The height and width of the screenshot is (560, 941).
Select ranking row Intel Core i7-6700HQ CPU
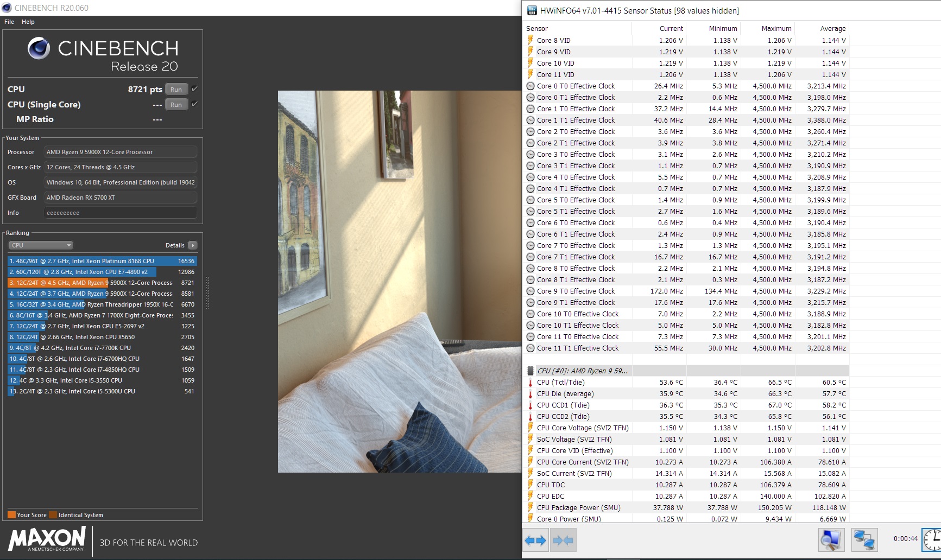pyautogui.click(x=102, y=359)
